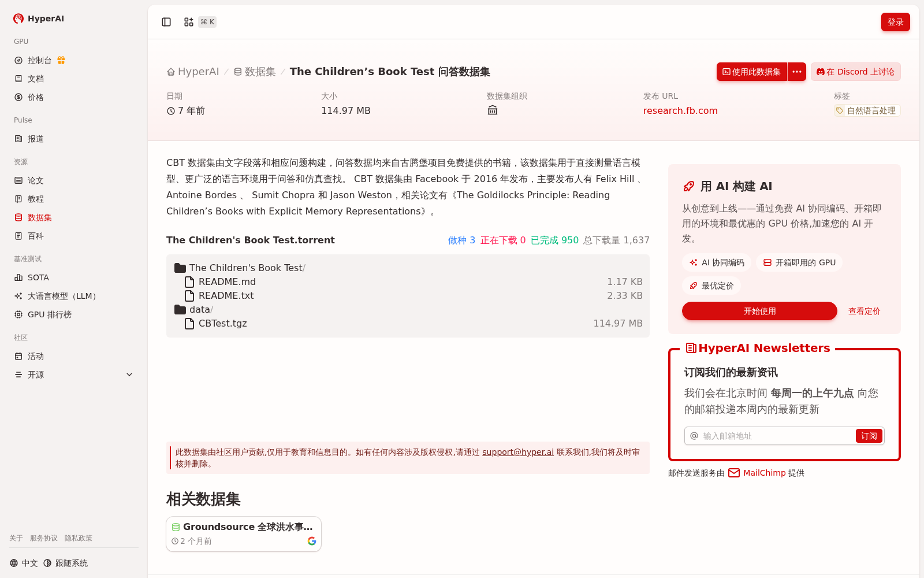Viewport: 924px width, 578px height.
Task: Click the dataset organization building icon
Action: click(493, 110)
